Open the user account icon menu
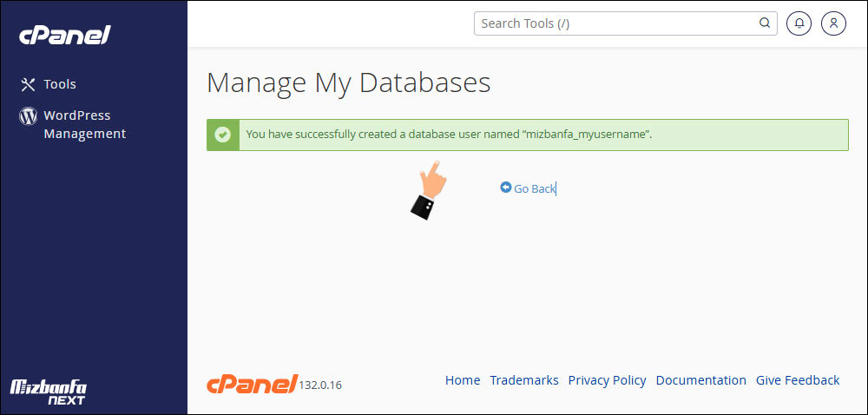The width and height of the screenshot is (868, 415). coord(833,23)
